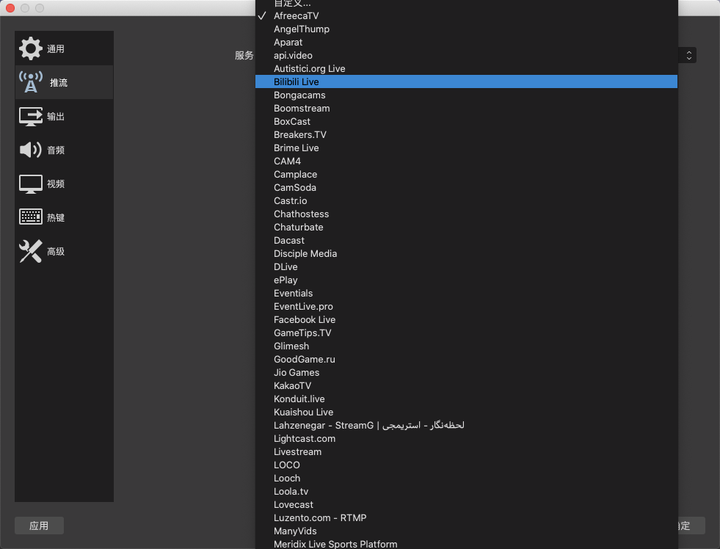Open the Audio speaker icon settings

pos(30,150)
